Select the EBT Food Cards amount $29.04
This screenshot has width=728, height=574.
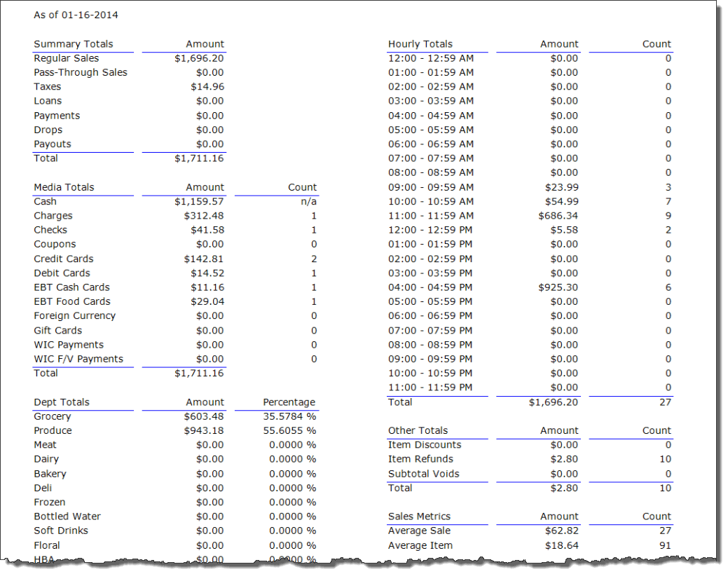click(207, 301)
